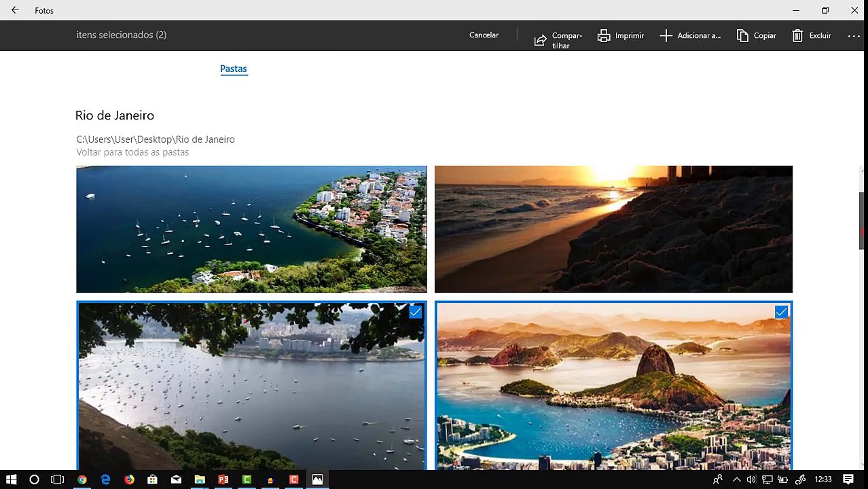868x489 pixels.
Task: Open the Action Center notifications
Action: tap(848, 479)
